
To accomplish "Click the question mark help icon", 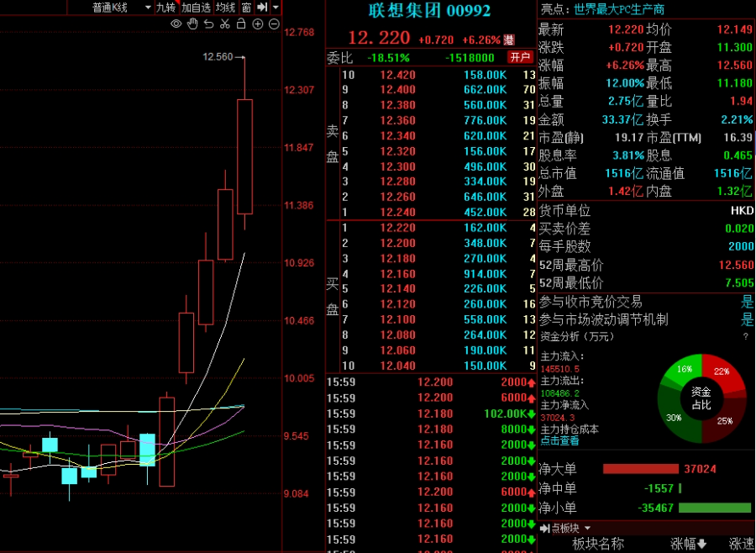I will tap(745, 336).
